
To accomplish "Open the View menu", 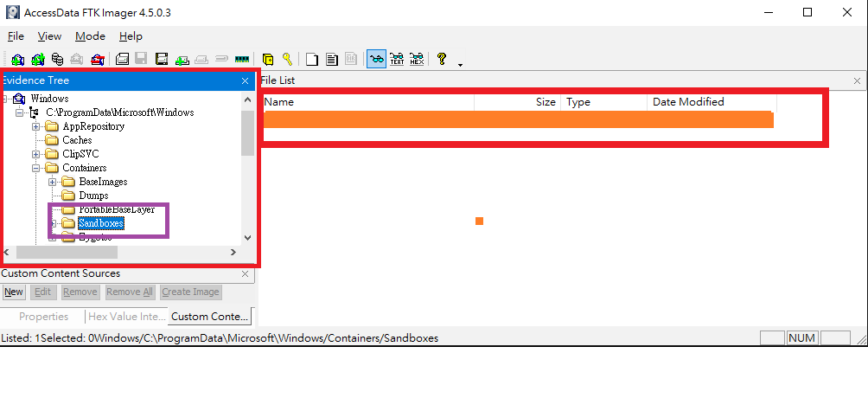I will 49,36.
